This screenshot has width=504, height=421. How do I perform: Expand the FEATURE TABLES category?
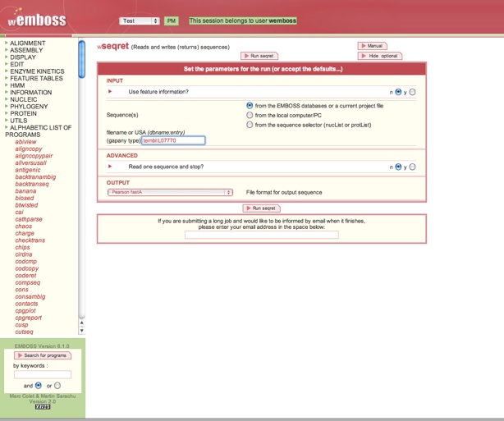tap(36, 79)
